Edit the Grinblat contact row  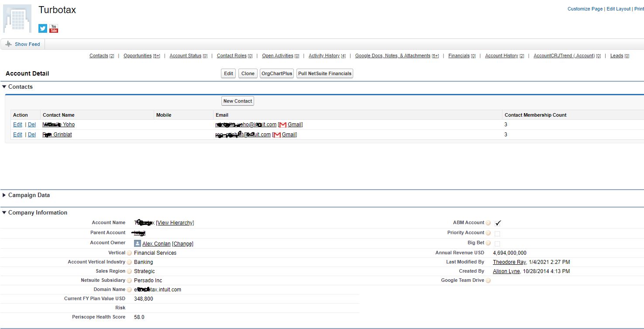[17, 135]
